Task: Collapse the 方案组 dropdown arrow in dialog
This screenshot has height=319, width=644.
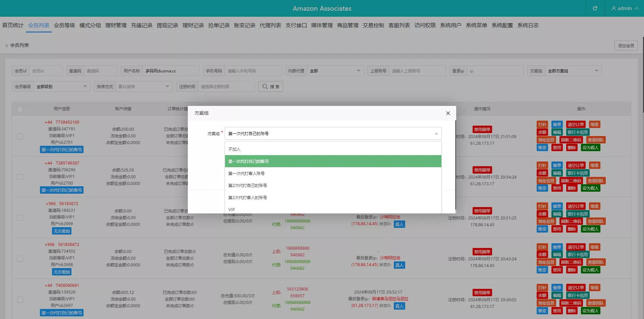Action: tap(436, 134)
